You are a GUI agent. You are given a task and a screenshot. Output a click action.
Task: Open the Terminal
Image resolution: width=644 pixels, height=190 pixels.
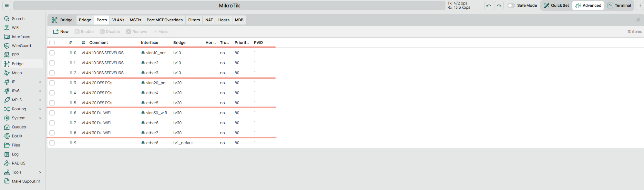pos(619,5)
